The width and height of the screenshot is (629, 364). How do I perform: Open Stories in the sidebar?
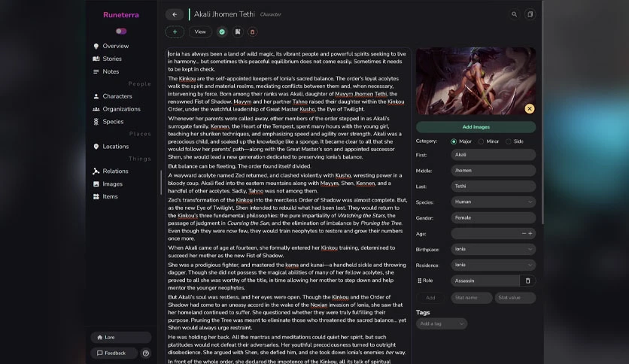click(x=112, y=59)
